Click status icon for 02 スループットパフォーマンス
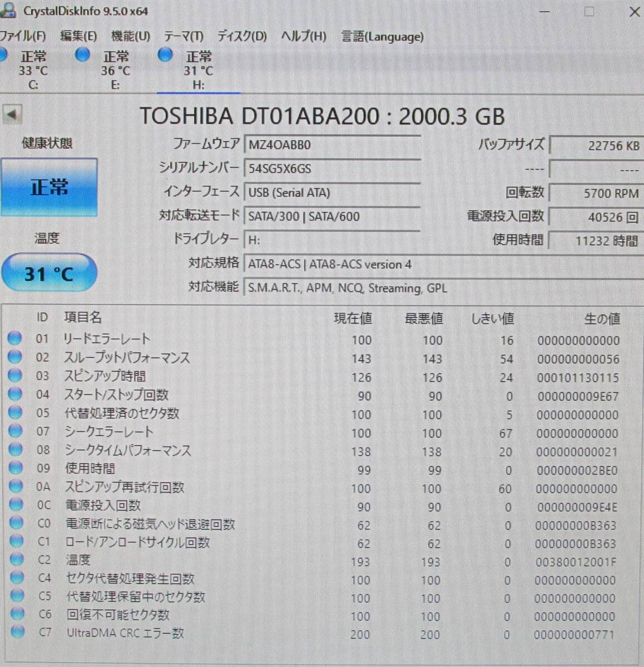The image size is (644, 667). [15, 356]
